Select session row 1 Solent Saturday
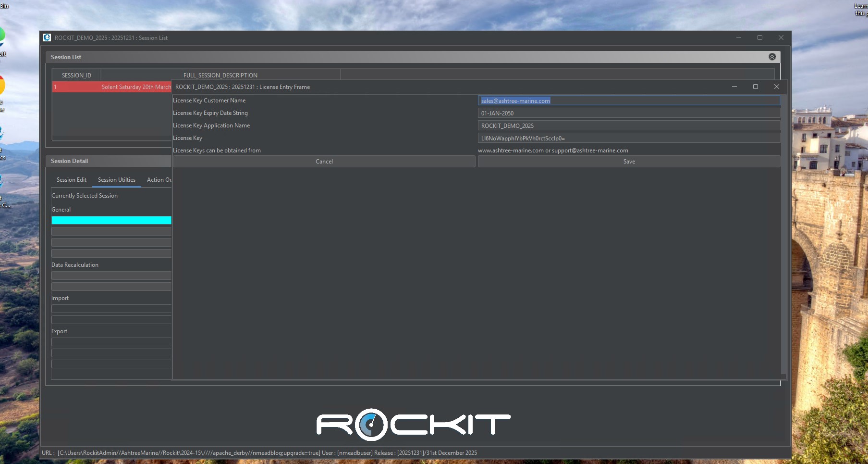Image resolution: width=868 pixels, height=464 pixels. (111, 87)
